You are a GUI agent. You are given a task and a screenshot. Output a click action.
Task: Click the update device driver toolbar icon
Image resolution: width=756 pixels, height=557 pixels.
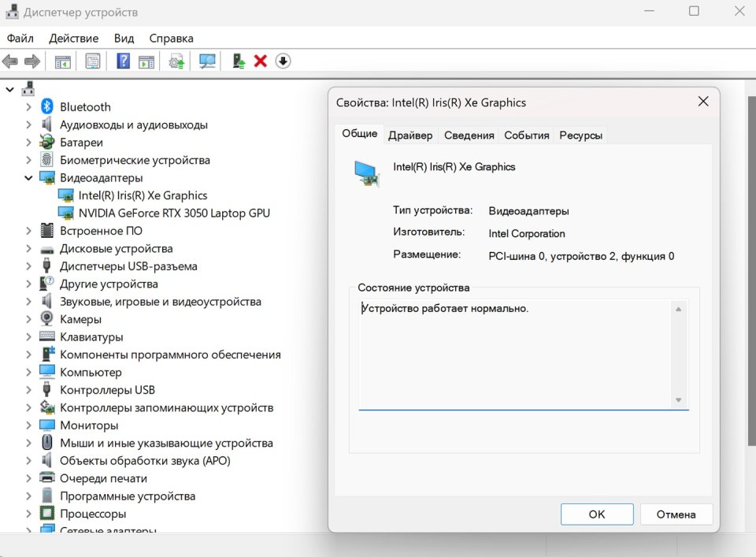[177, 61]
